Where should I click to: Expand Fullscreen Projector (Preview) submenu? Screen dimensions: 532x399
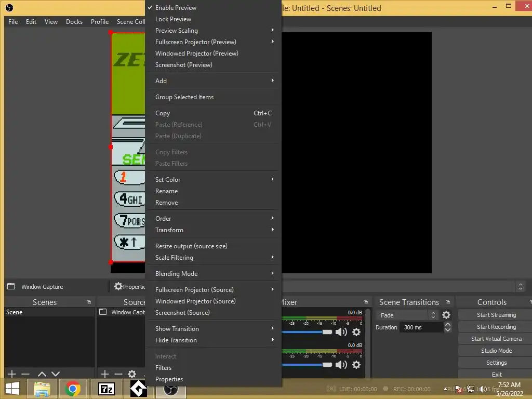214,42
